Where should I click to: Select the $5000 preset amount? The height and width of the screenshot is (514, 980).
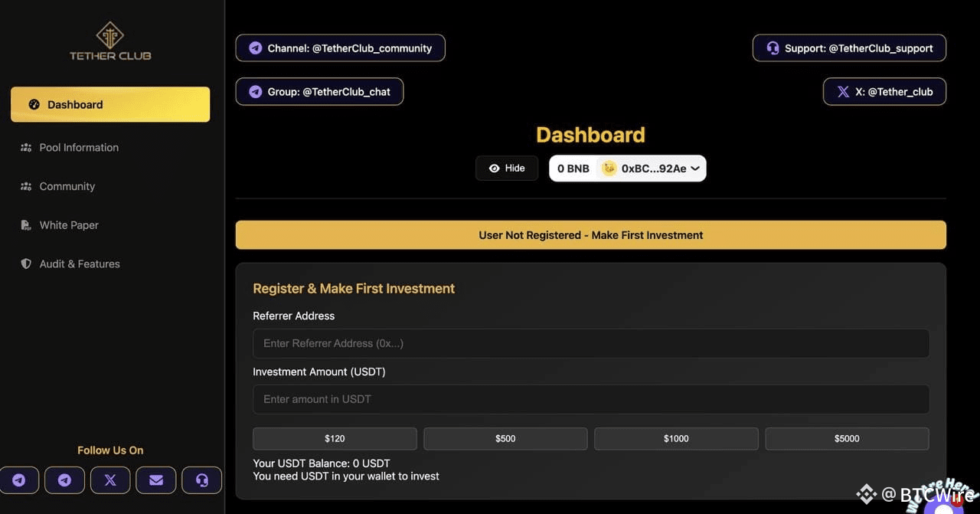pyautogui.click(x=847, y=439)
